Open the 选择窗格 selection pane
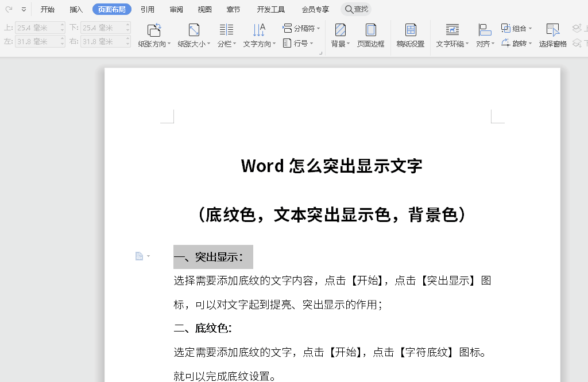The height and width of the screenshot is (382, 588). (x=552, y=31)
